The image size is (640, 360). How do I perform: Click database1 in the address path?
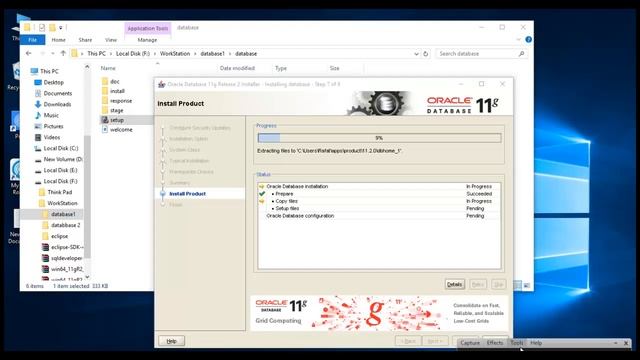[212, 53]
